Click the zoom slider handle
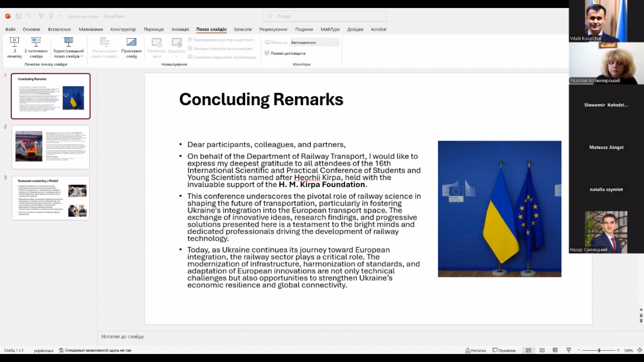 pos(599,350)
